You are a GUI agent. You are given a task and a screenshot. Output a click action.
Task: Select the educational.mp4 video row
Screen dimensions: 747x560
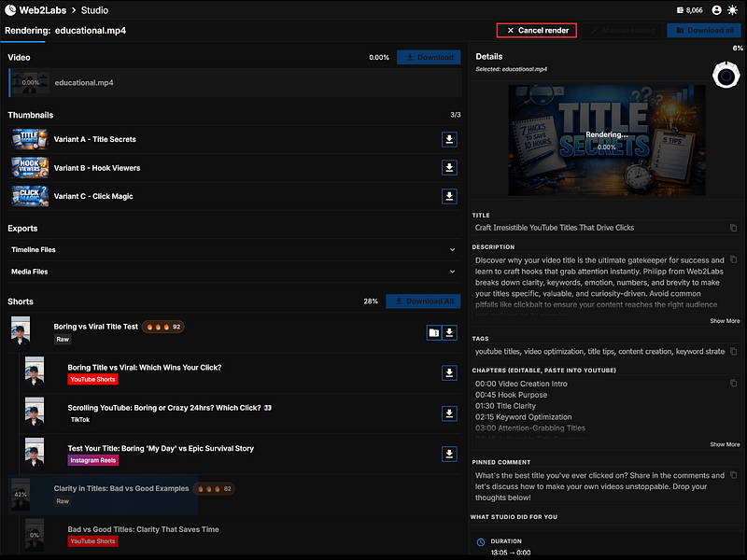pos(235,83)
